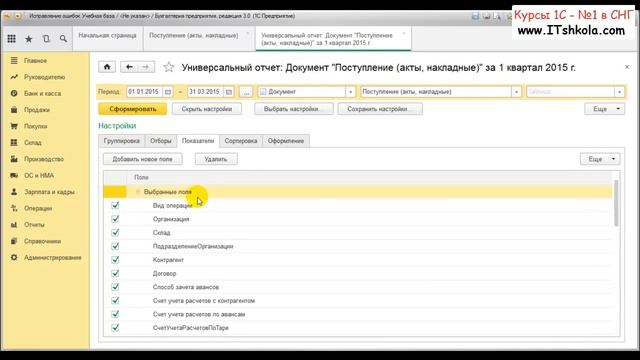Image resolution: width=640 pixels, height=360 pixels.
Task: Click the Удалить button
Action: pos(216,159)
